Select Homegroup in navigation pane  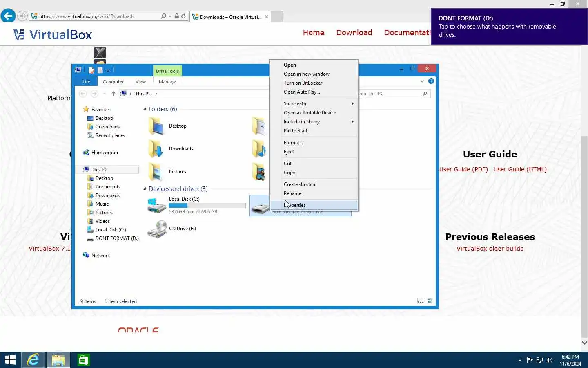click(x=105, y=153)
